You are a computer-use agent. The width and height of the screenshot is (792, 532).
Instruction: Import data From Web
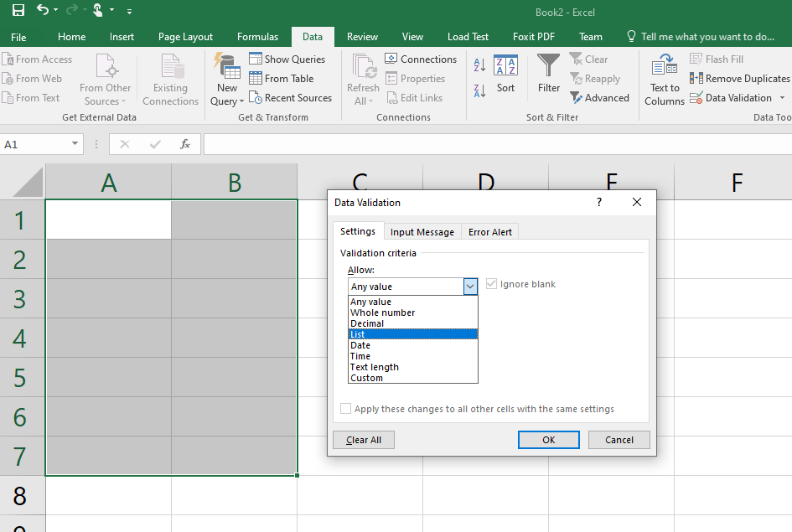[x=33, y=78]
